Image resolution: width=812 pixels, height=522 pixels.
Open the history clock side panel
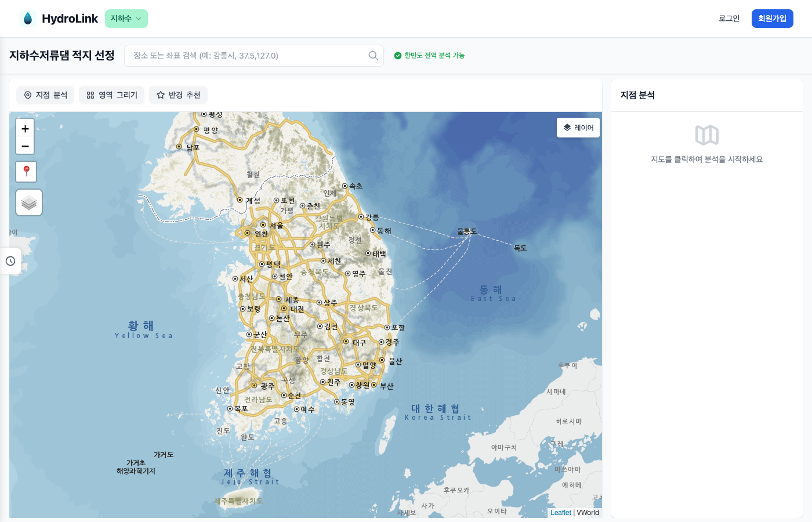point(10,261)
